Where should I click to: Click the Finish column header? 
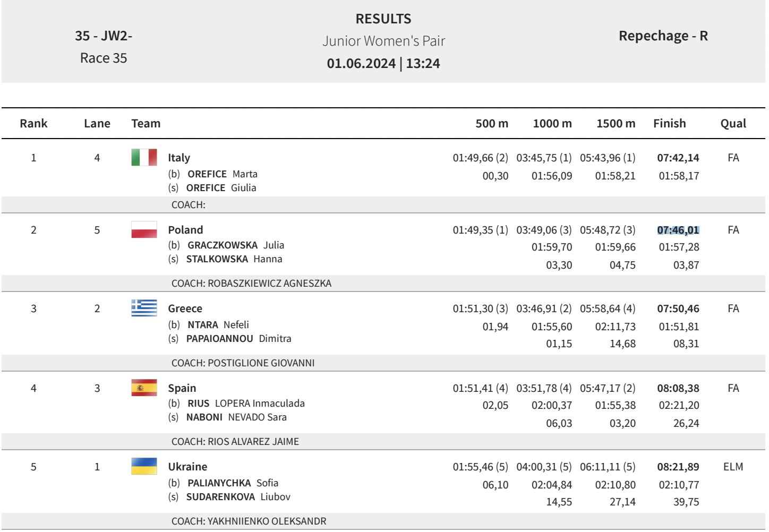[669, 124]
